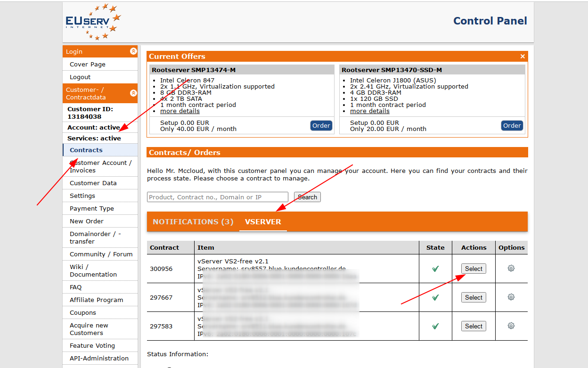Switch to the VSERVER tab
Image resolution: width=588 pixels, height=368 pixels.
263,221
